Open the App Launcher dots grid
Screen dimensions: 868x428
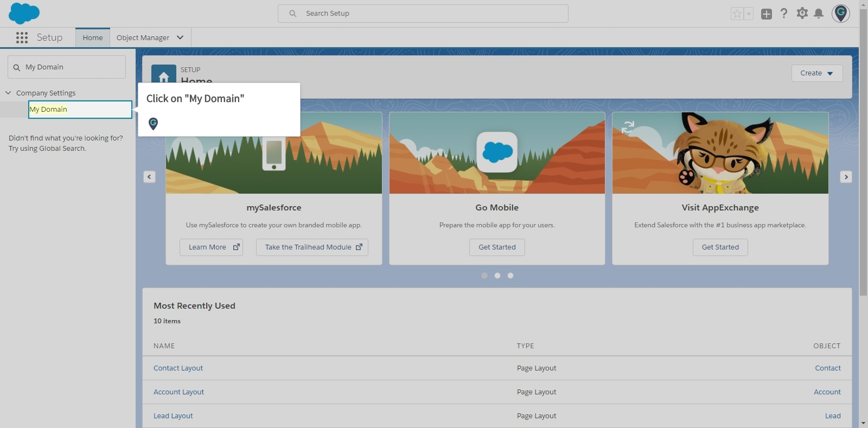[x=22, y=37]
